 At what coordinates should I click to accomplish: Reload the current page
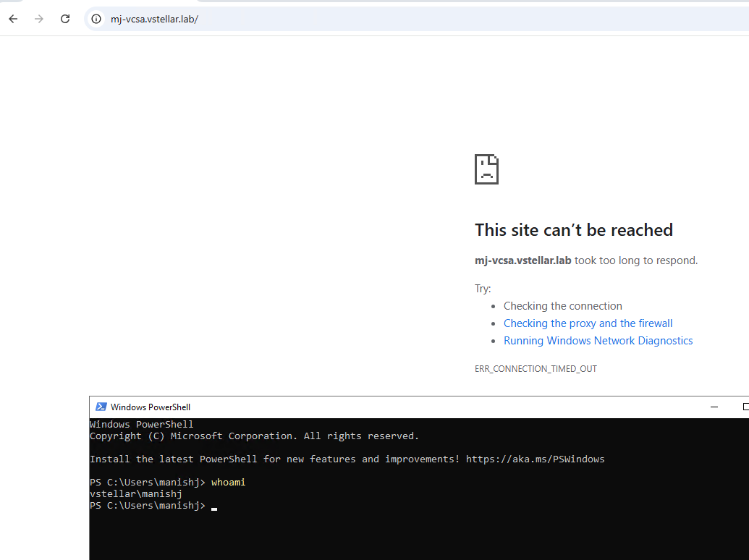65,19
